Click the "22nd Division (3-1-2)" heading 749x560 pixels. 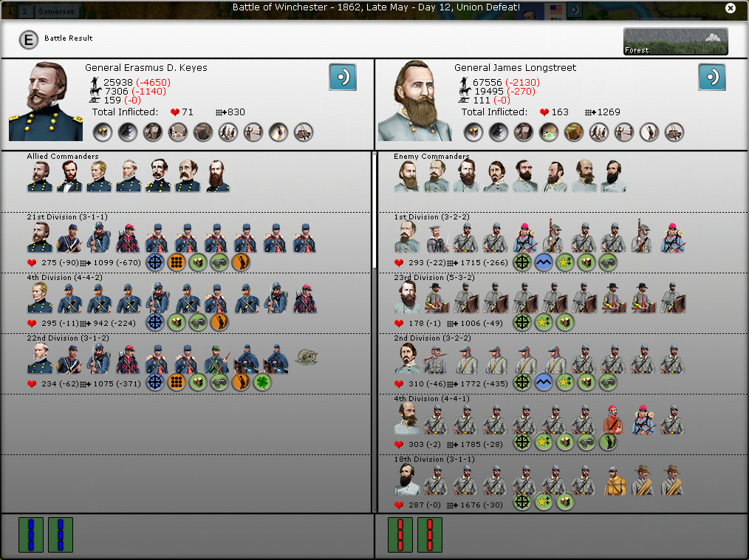click(68, 338)
